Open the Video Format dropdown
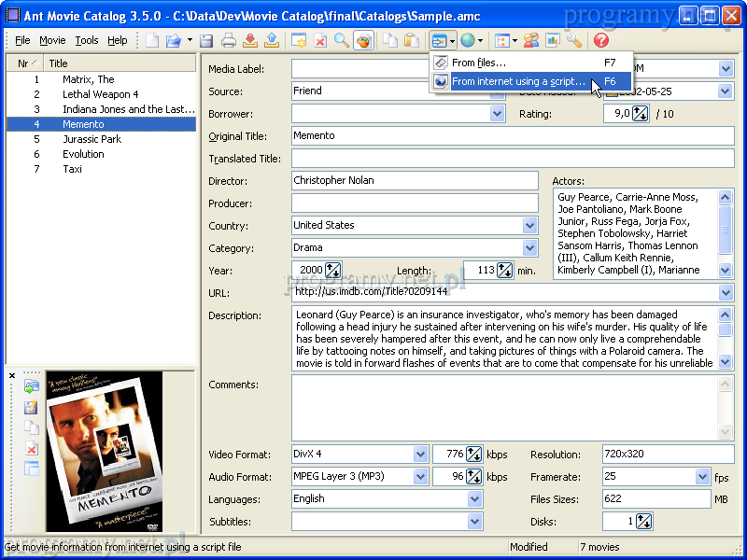Viewport: 747px width, 560px height. pyautogui.click(x=420, y=455)
